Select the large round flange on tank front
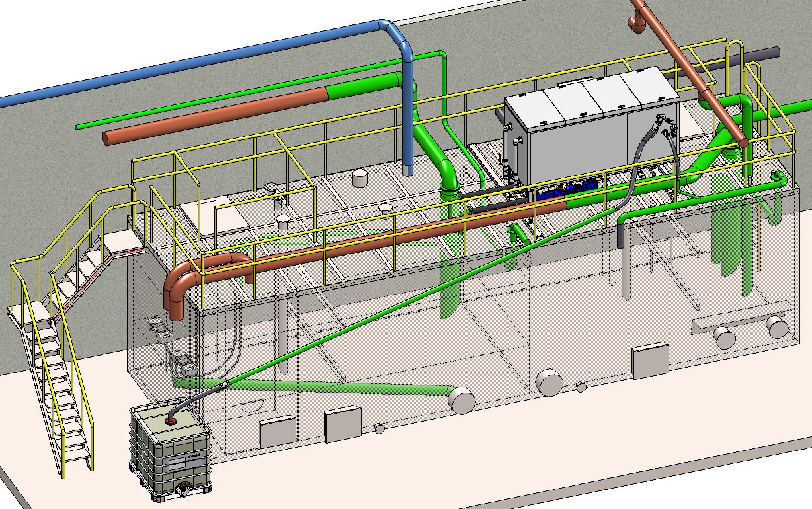 tap(549, 382)
